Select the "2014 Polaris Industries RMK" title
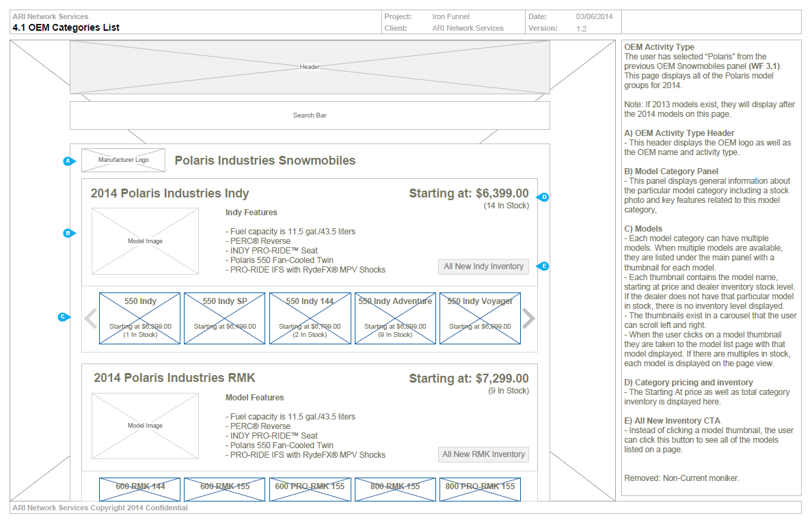 click(x=174, y=378)
